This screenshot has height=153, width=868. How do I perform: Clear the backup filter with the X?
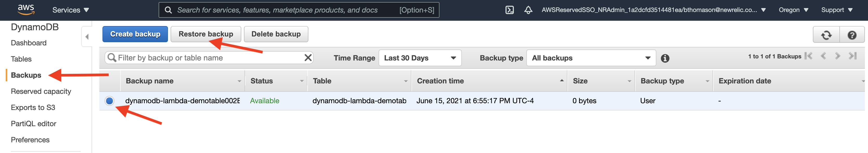[x=308, y=58]
